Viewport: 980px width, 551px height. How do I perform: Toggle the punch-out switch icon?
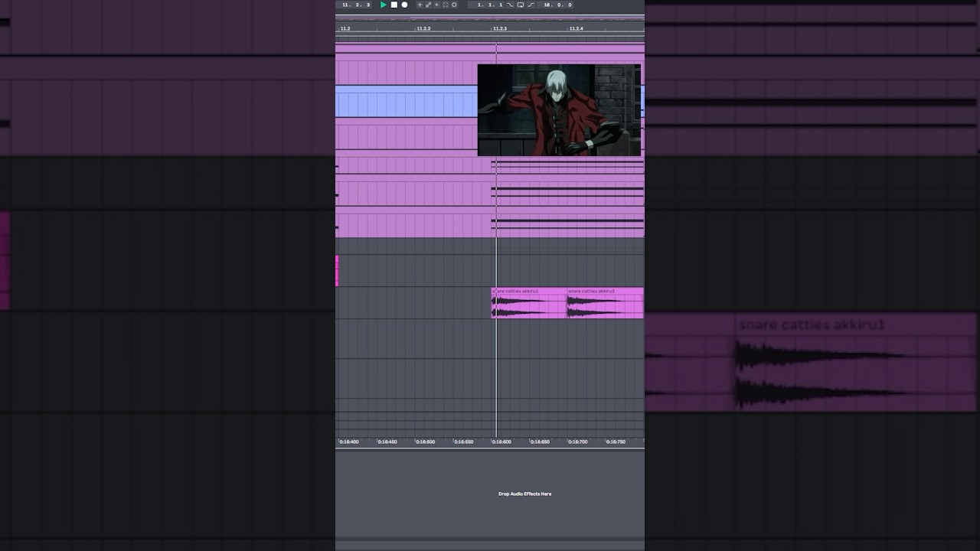[531, 5]
